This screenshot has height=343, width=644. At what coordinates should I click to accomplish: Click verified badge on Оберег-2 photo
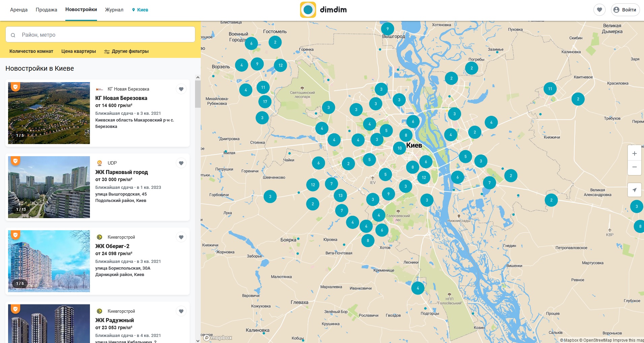(x=15, y=235)
